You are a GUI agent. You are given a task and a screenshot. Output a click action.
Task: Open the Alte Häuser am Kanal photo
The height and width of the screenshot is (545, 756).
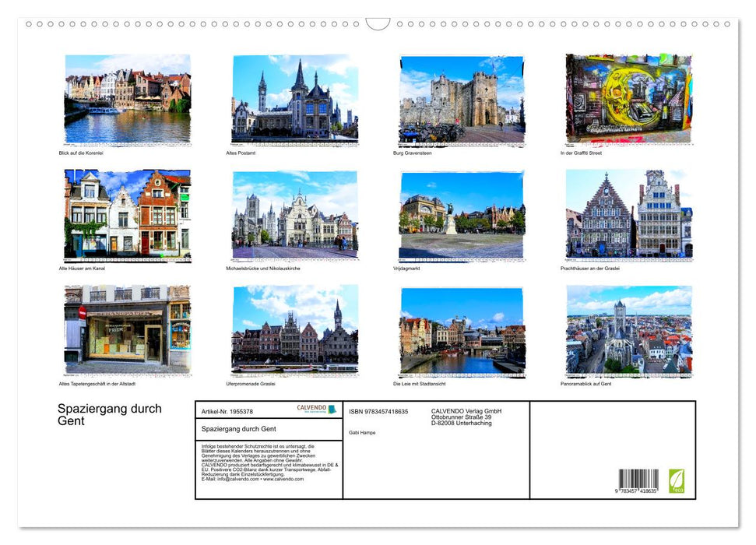coord(125,218)
